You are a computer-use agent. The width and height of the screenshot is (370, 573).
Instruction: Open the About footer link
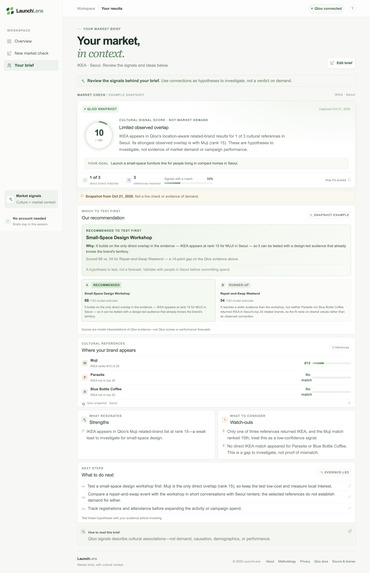(x=270, y=561)
